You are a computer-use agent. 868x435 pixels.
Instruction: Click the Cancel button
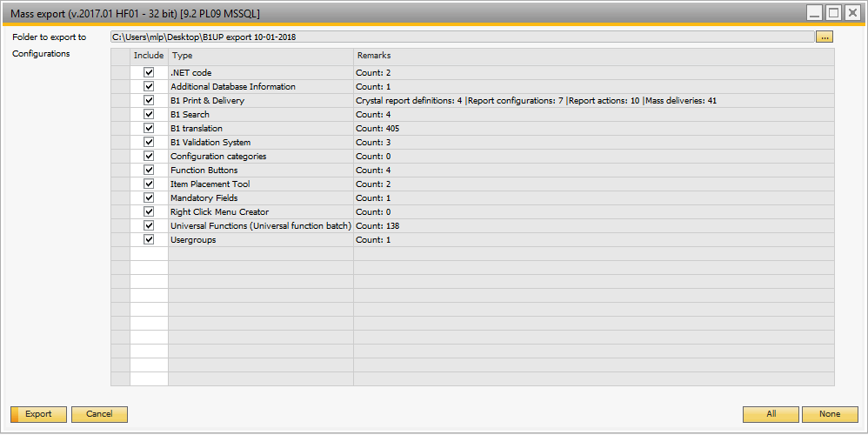point(100,414)
